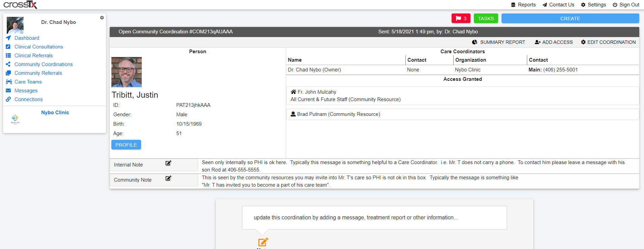Screen dimensions: 644x249
Task: Open Connections in sidebar
Action: click(28, 99)
